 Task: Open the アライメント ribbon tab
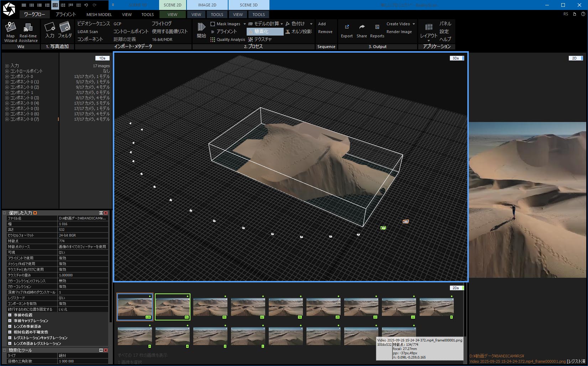coord(65,15)
